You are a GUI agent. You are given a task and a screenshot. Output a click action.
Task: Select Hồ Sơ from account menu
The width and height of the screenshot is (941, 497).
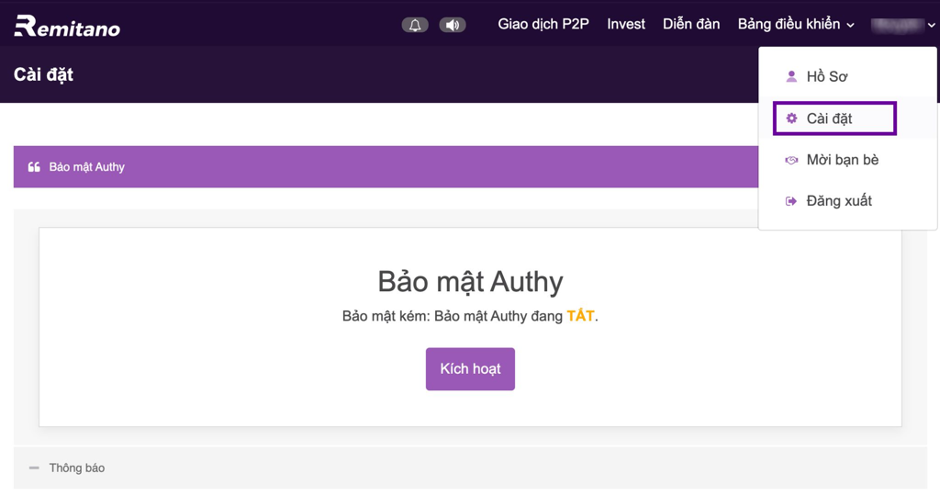tap(827, 76)
